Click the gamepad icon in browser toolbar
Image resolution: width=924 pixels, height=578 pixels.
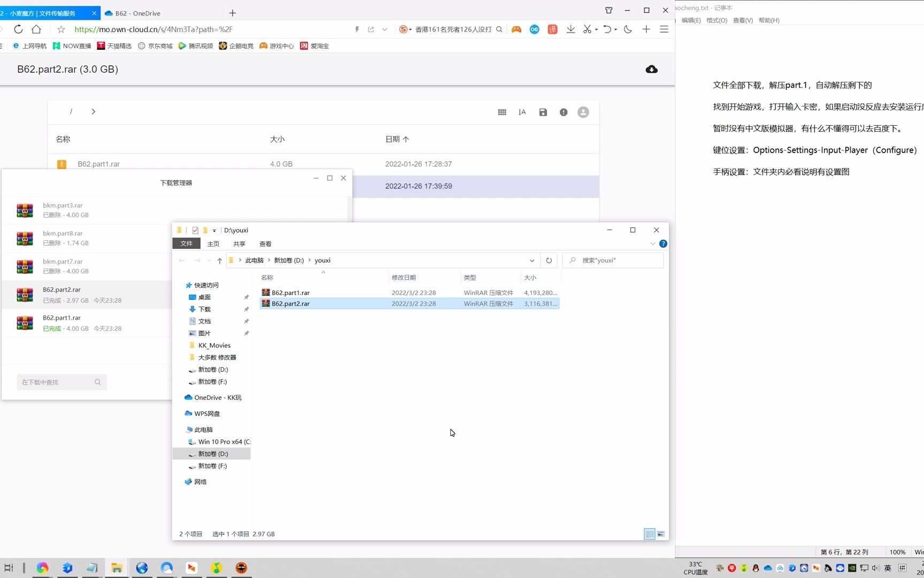click(516, 29)
